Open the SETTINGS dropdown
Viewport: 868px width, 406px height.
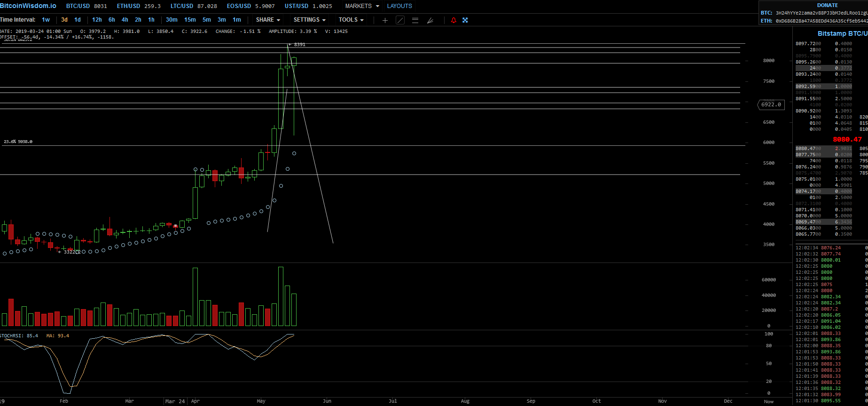tap(309, 20)
